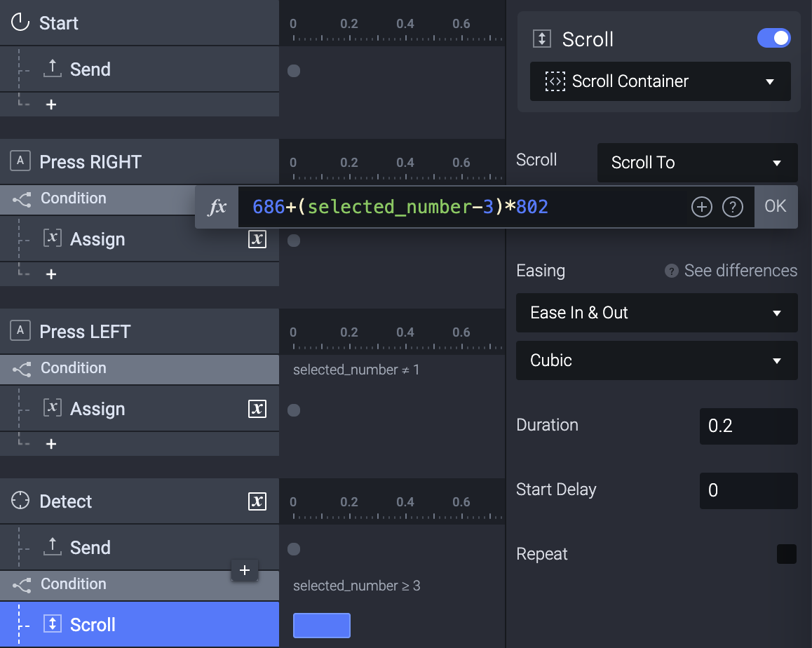This screenshot has height=648, width=812.
Task: Click the variable icon on Press RIGHT Assign
Action: pyautogui.click(x=53, y=238)
